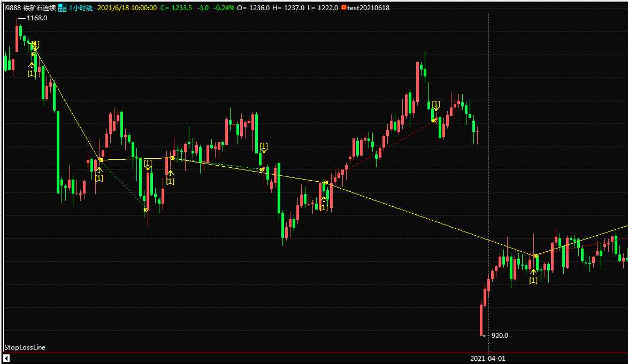Click the orange square icon before test20210618
The image size is (628, 364).
coord(344,8)
